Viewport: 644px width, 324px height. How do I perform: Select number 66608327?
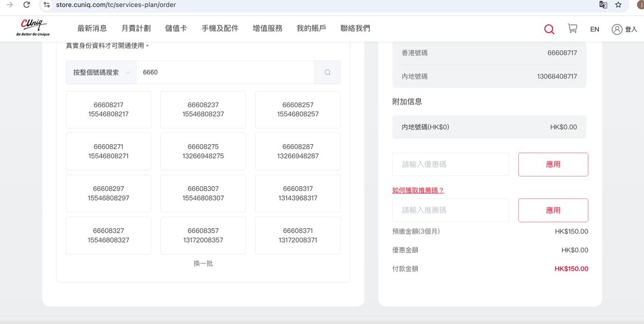(108, 235)
